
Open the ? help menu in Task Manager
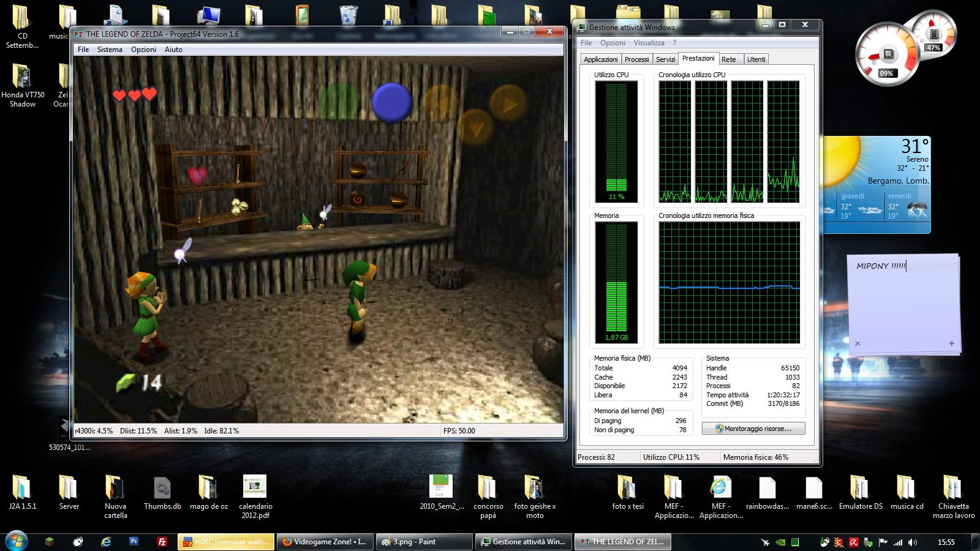point(674,43)
